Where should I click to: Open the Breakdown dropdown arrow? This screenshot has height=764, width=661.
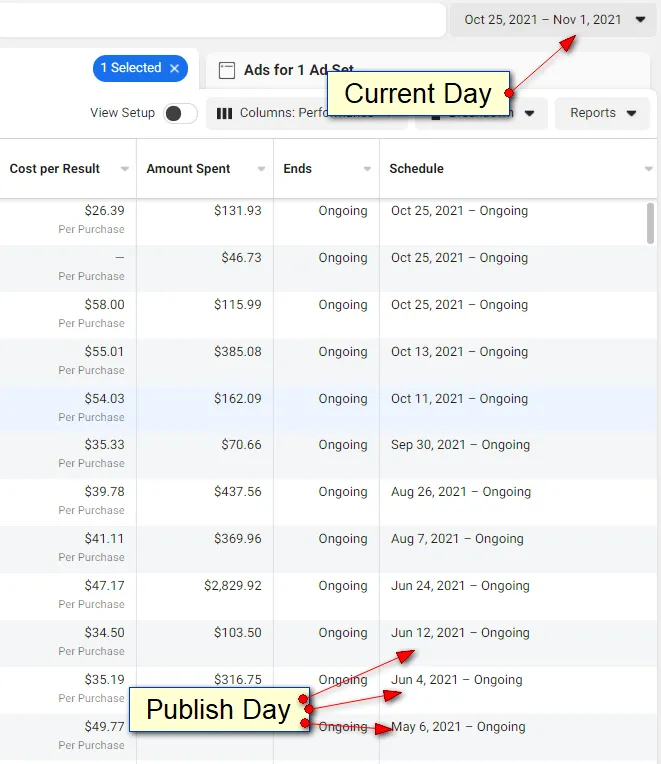click(x=529, y=114)
